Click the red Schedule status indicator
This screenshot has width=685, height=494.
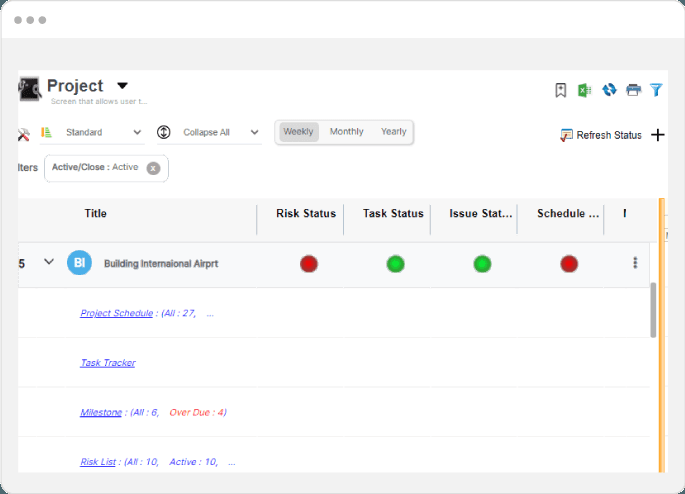pyautogui.click(x=569, y=264)
